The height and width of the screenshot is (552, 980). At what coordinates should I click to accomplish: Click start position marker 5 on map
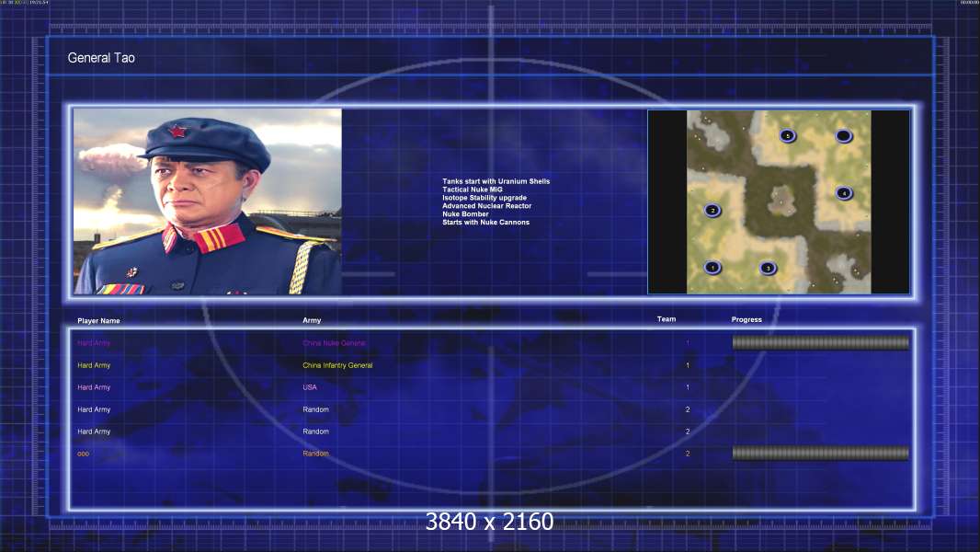[x=788, y=135]
